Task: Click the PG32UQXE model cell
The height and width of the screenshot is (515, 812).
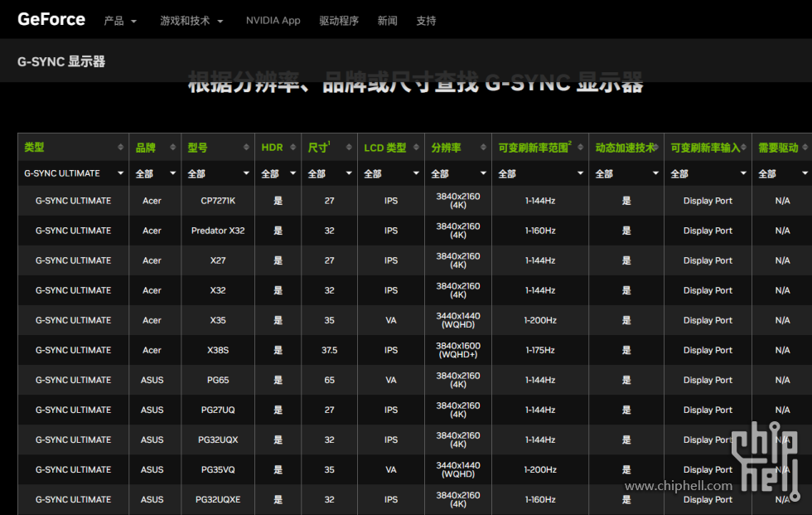Action: click(218, 499)
